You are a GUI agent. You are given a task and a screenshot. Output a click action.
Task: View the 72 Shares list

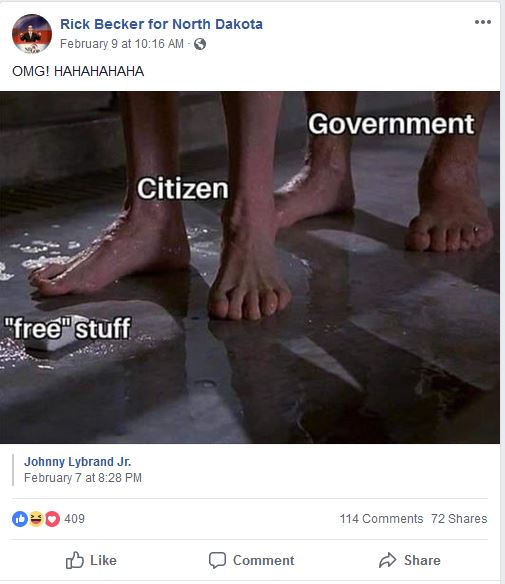[x=459, y=518]
